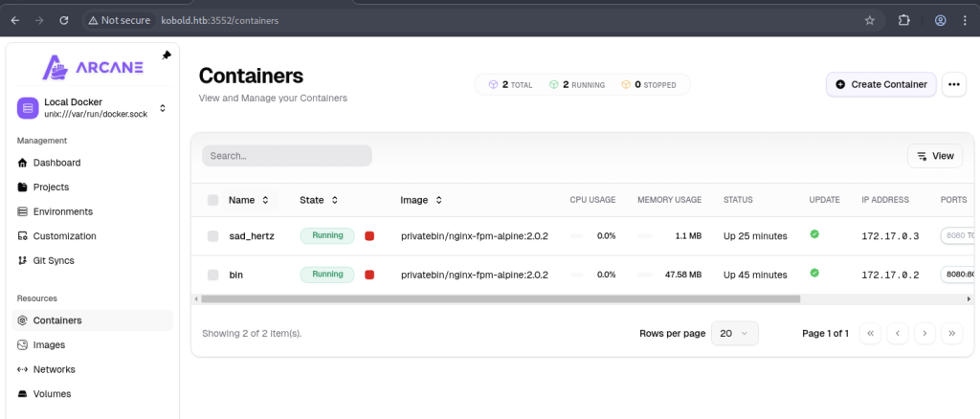
Task: Click the Local Docker environment icon
Action: 28,108
